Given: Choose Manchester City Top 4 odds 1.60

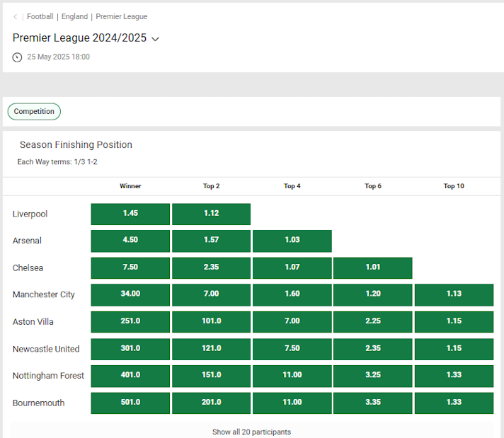Looking at the screenshot, I should click(x=292, y=295).
